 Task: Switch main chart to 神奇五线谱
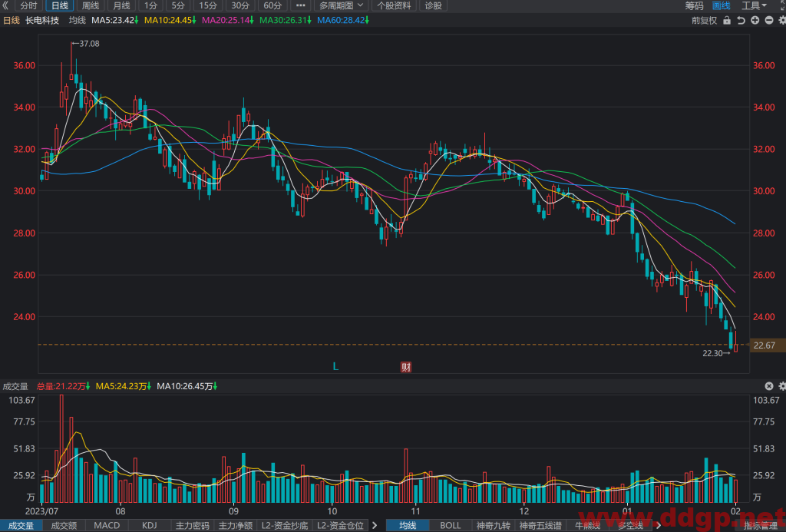[x=540, y=526]
